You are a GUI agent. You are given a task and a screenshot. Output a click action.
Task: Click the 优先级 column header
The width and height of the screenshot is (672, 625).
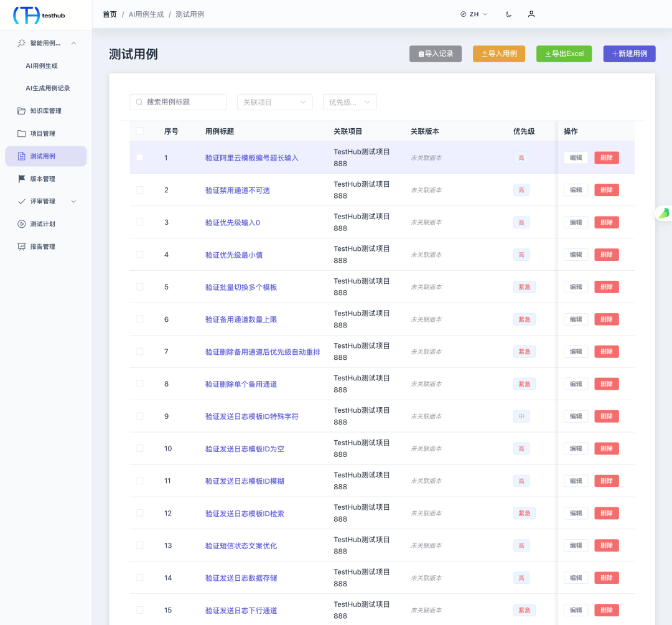(x=524, y=131)
